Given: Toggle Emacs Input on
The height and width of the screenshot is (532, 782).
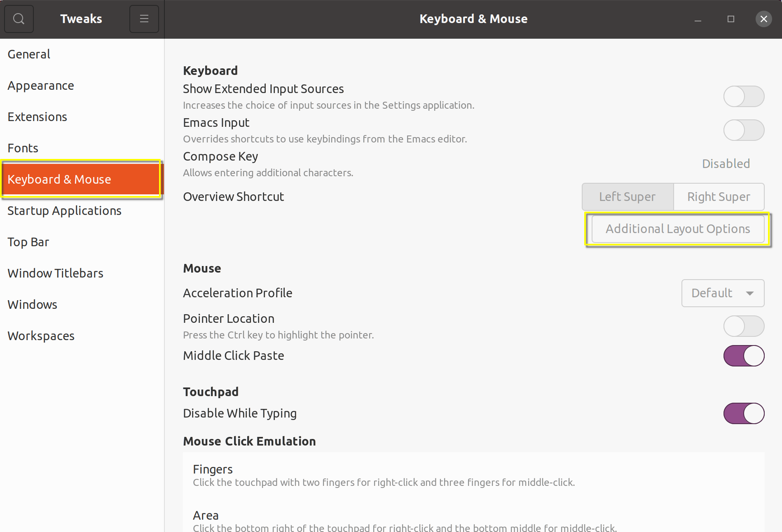Looking at the screenshot, I should 744,130.
